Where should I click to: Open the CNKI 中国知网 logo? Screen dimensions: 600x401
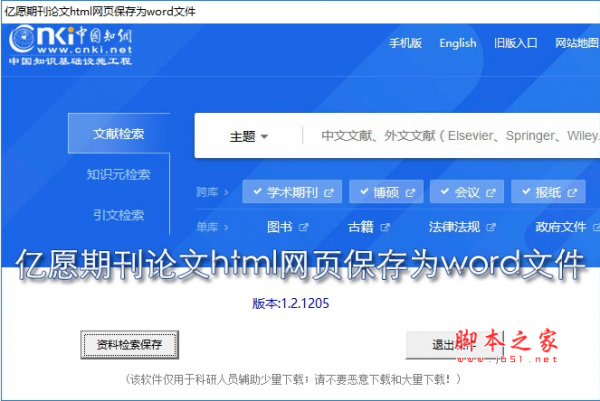(70, 45)
